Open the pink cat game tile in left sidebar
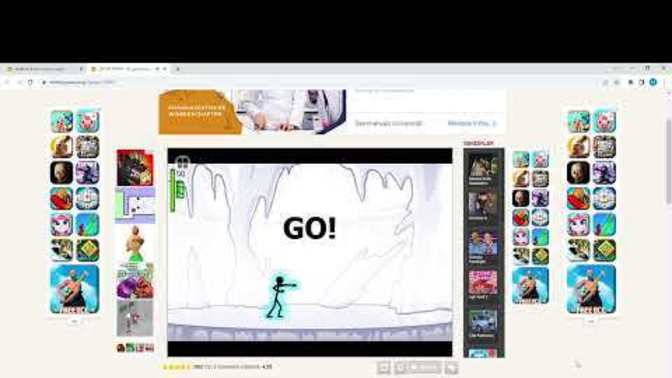This screenshot has height=378, width=672. pos(61,225)
